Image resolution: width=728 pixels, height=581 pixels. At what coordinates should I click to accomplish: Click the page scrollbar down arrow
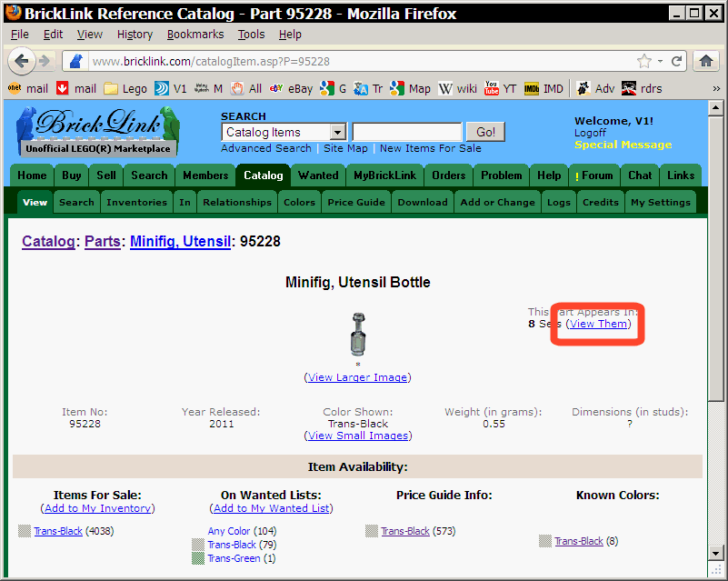point(715,553)
